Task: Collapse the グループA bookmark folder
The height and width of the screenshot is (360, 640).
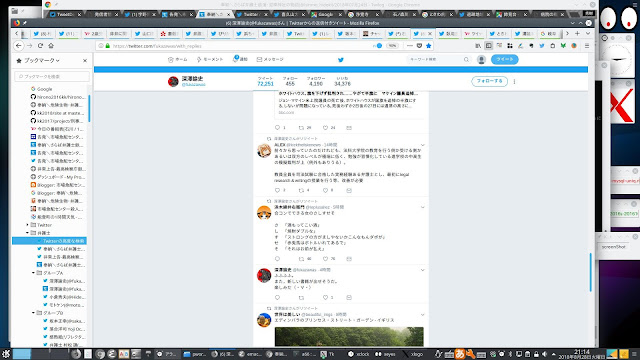Action: tap(33, 273)
